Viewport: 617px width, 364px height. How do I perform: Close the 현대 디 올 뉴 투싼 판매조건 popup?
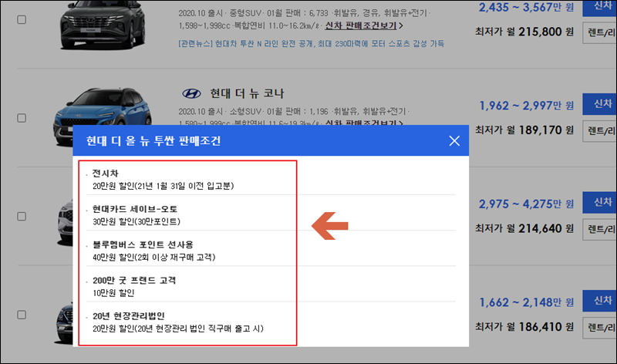coord(454,141)
